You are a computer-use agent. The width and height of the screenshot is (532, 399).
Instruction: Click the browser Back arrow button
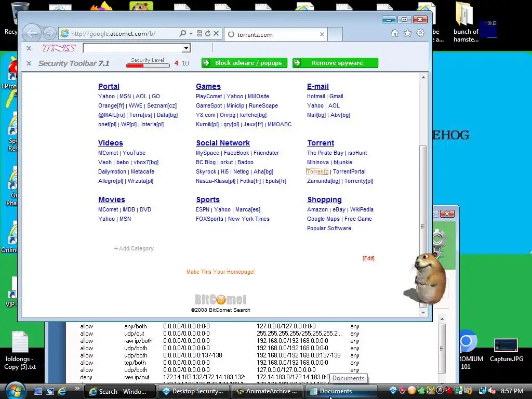coord(32,33)
